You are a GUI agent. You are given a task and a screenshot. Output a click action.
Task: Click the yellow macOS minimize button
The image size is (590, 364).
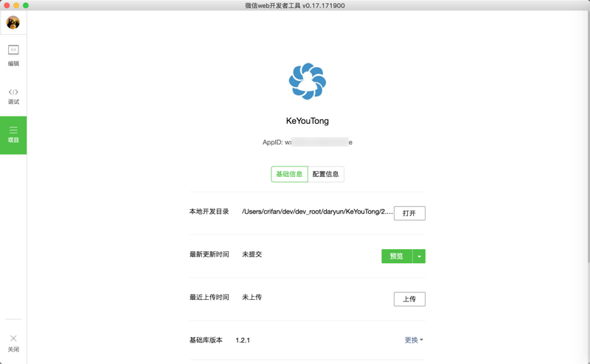pyautogui.click(x=16, y=5)
